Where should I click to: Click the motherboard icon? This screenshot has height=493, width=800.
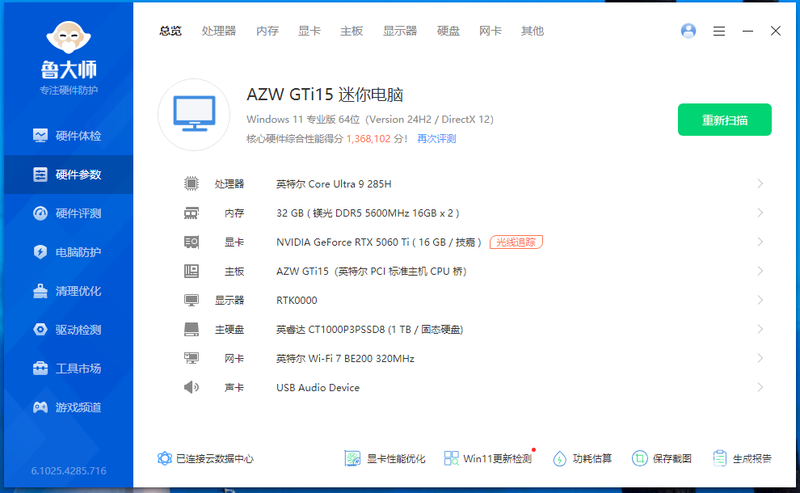[191, 271]
